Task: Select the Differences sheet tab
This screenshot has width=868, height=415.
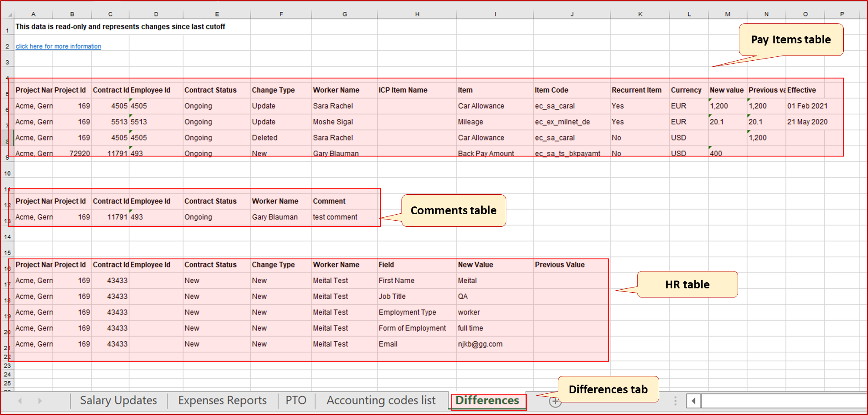Action: click(487, 400)
